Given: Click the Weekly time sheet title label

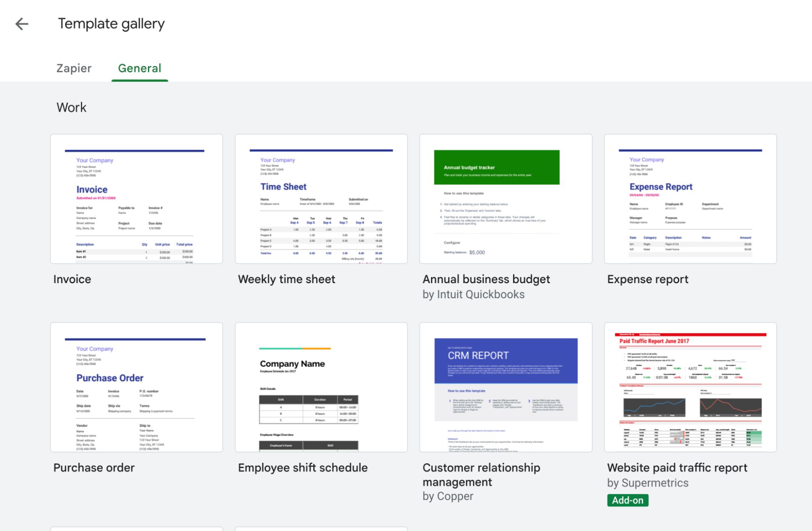Looking at the screenshot, I should (286, 279).
